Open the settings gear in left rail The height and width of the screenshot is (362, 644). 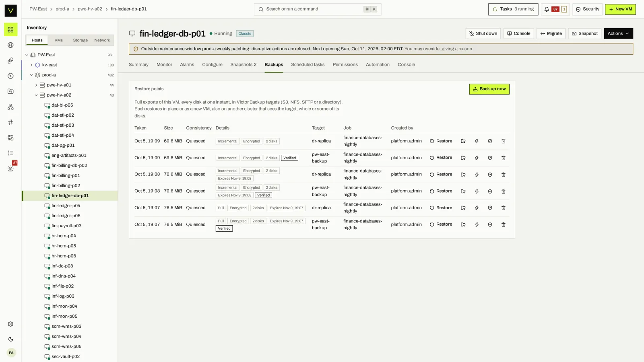tap(10, 324)
